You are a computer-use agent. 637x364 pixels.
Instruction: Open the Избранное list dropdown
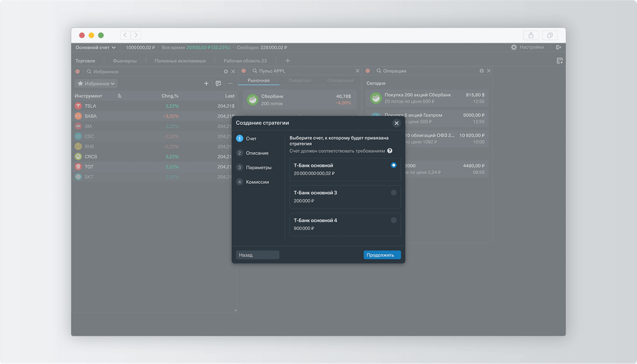pyautogui.click(x=96, y=84)
